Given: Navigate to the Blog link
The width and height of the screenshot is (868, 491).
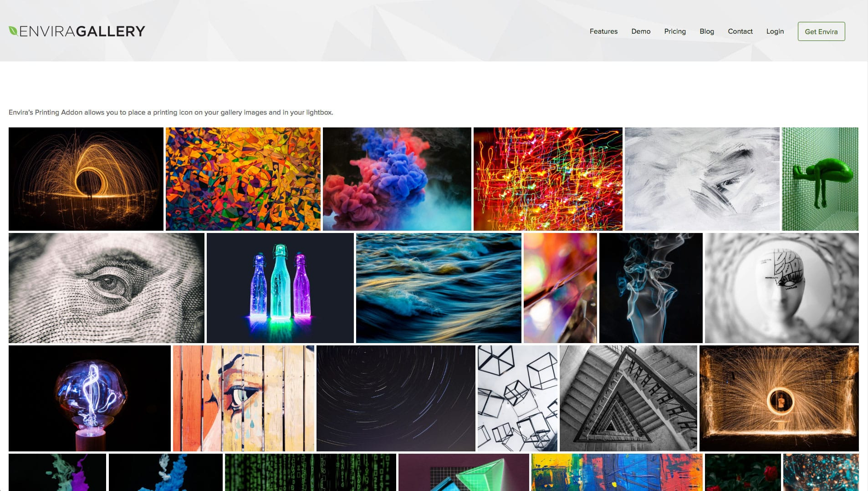Looking at the screenshot, I should tap(706, 31).
